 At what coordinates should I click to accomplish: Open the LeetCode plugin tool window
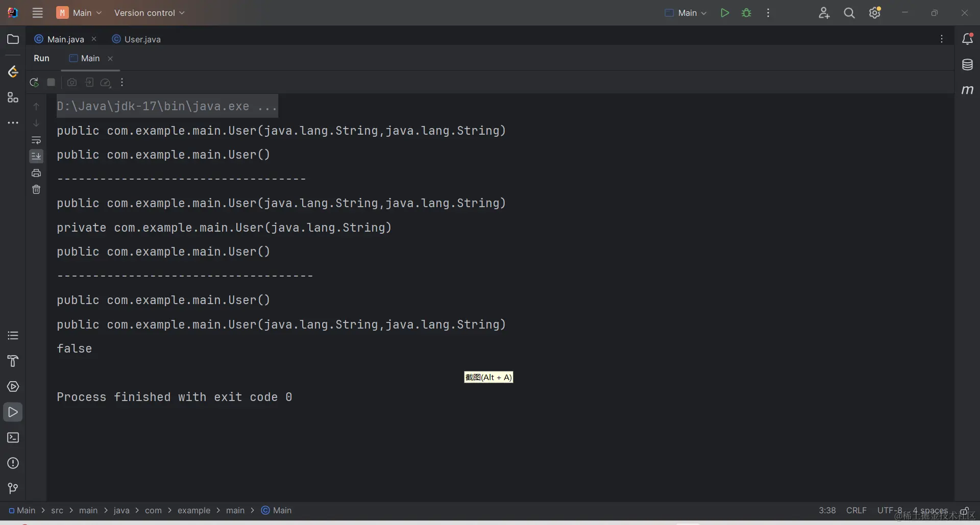(x=13, y=72)
